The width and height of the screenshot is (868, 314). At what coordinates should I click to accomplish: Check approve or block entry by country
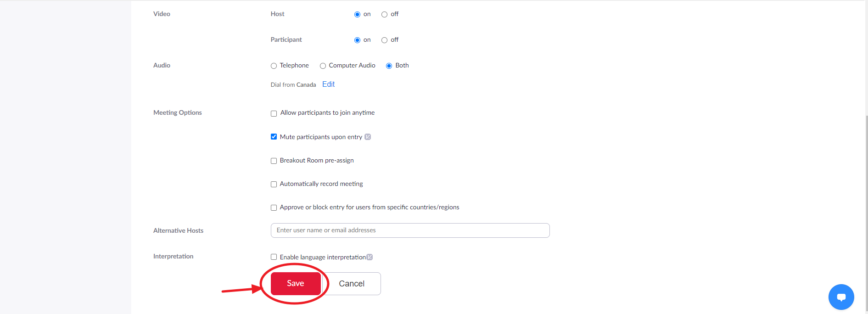pyautogui.click(x=274, y=207)
